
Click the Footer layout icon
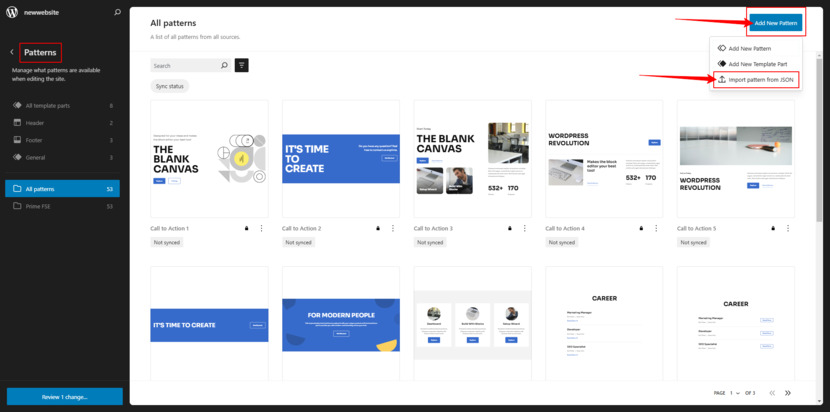click(17, 140)
